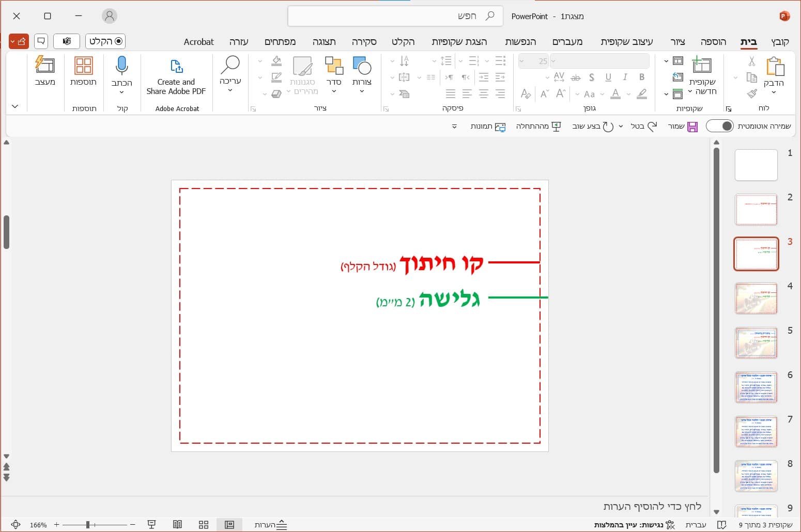This screenshot has height=532, width=801.
Task: Toggle Normal view button in status bar
Action: pos(229,525)
